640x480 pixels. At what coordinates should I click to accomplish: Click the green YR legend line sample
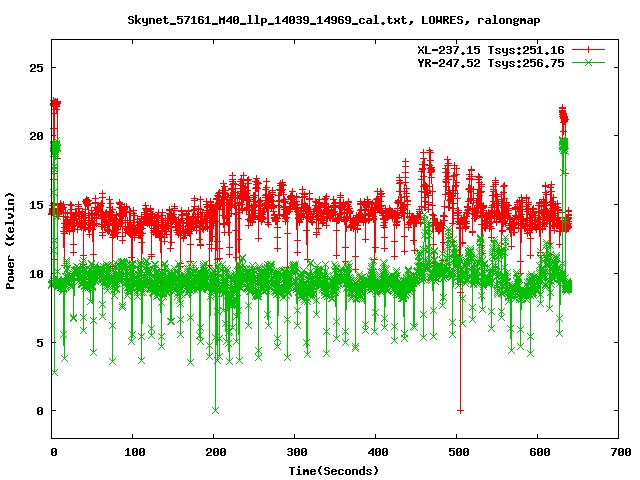click(588, 62)
